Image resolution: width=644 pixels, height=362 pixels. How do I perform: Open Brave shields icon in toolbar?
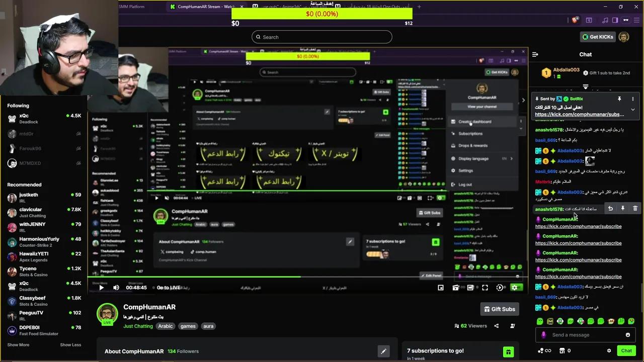point(575,20)
